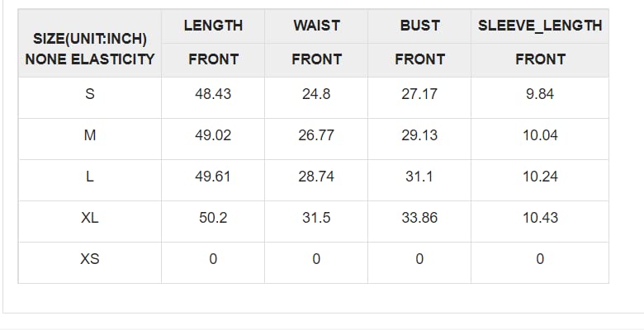Image resolution: width=644 pixels, height=330 pixels.
Task: Select the 26.77 waist value
Action: [316, 135]
